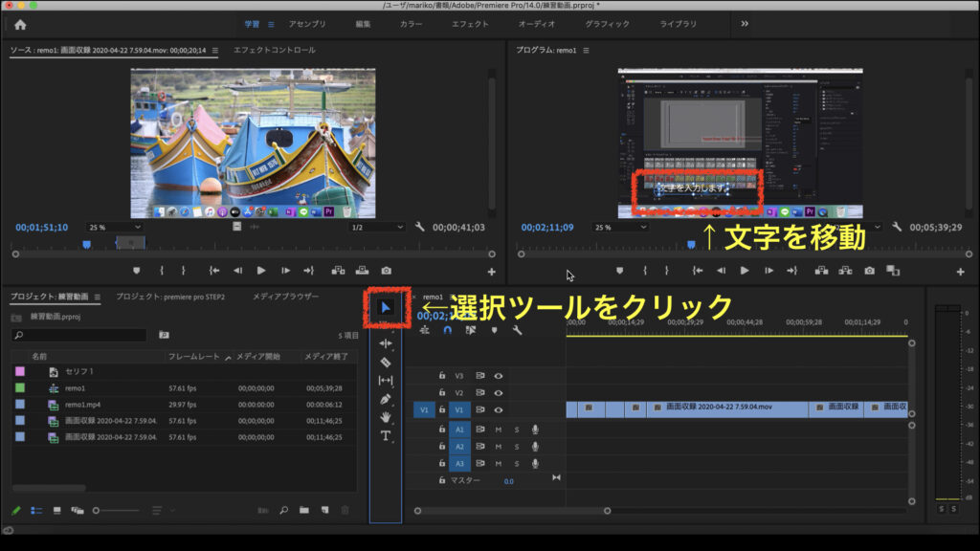The width and height of the screenshot is (980, 551).
Task: Open プロジェクト: premiere pro STEP2 tab
Action: click(170, 297)
